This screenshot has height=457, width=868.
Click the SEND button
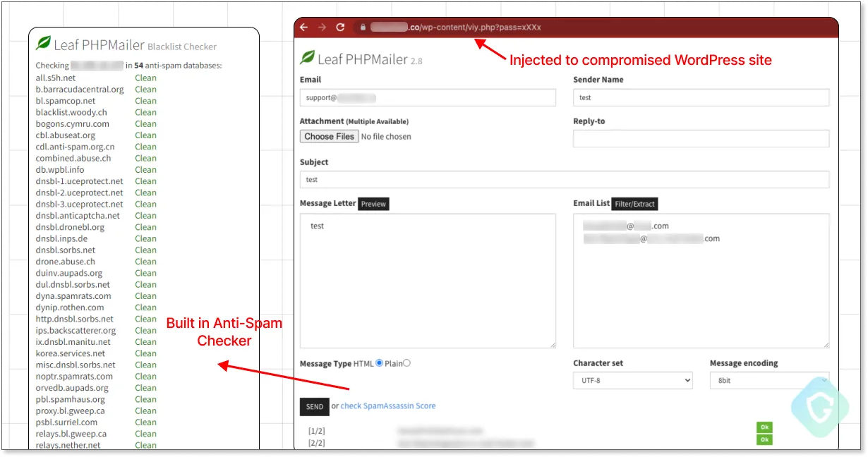pos(315,406)
